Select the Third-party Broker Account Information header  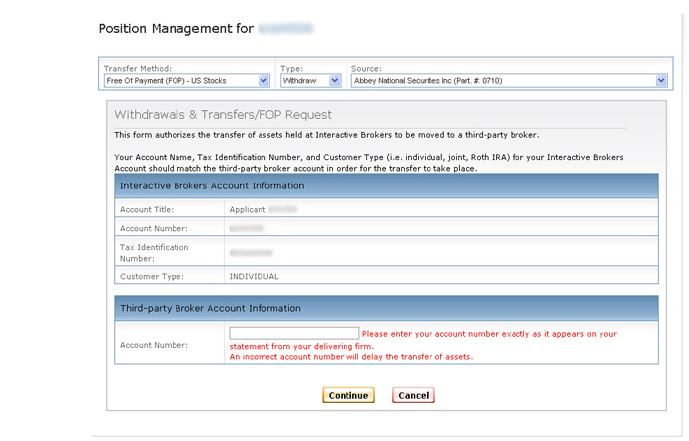click(x=210, y=308)
